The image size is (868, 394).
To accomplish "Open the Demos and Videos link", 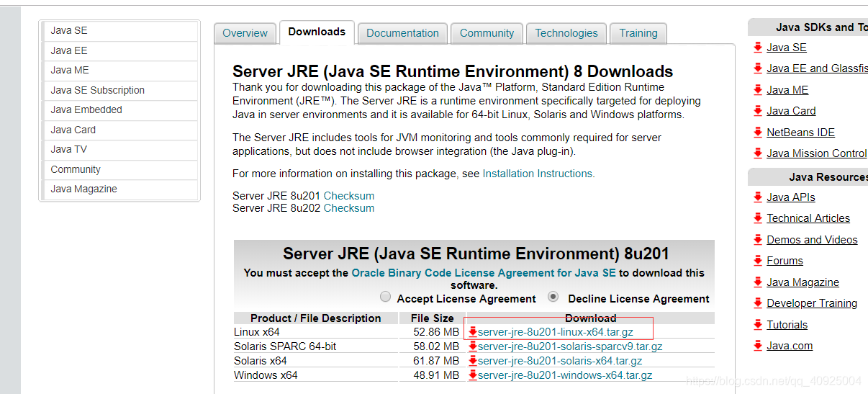I will pyautogui.click(x=812, y=240).
